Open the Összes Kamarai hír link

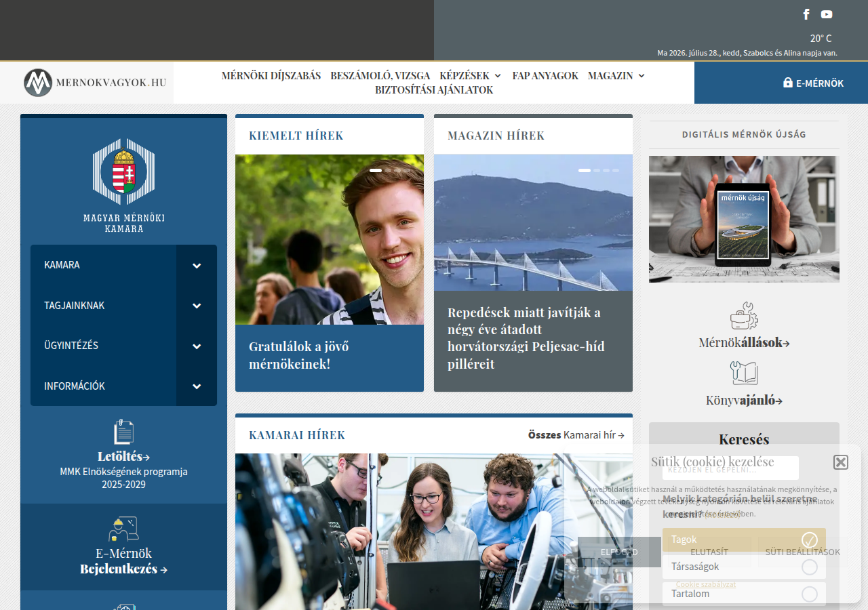[576, 435]
